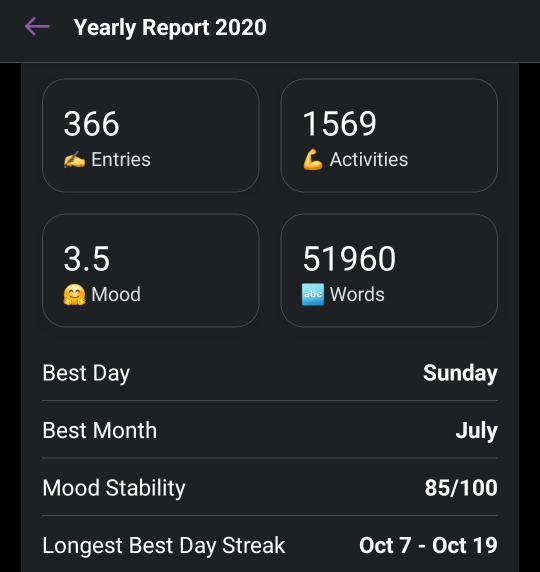Image resolution: width=540 pixels, height=572 pixels.
Task: Click the Yearly Report 2020 title
Action: click(170, 28)
